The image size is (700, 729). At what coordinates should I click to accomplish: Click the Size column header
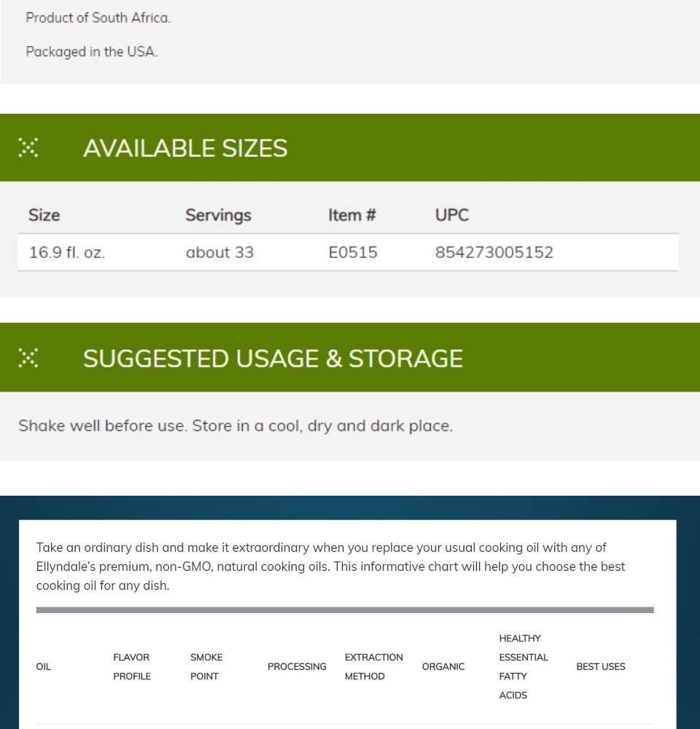44,215
